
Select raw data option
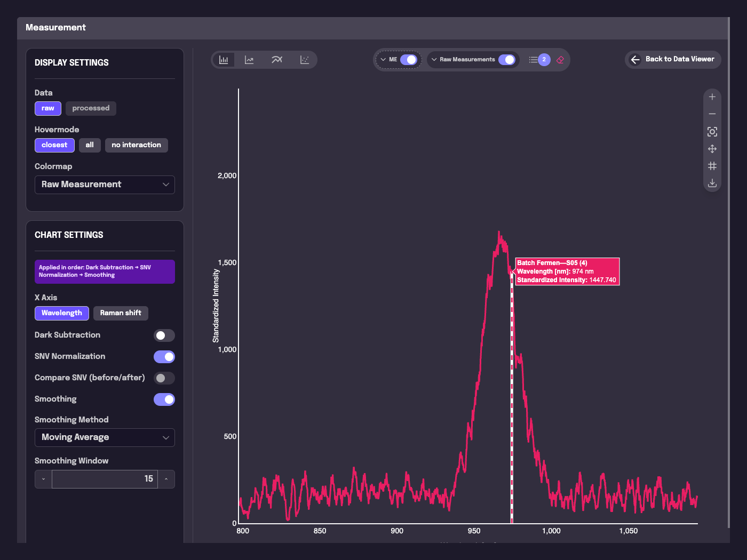[48, 108]
